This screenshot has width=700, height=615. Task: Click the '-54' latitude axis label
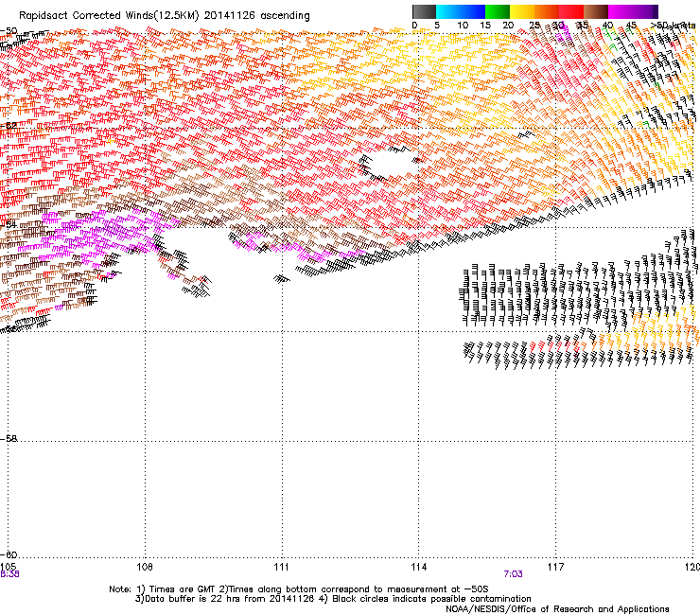click(9, 223)
